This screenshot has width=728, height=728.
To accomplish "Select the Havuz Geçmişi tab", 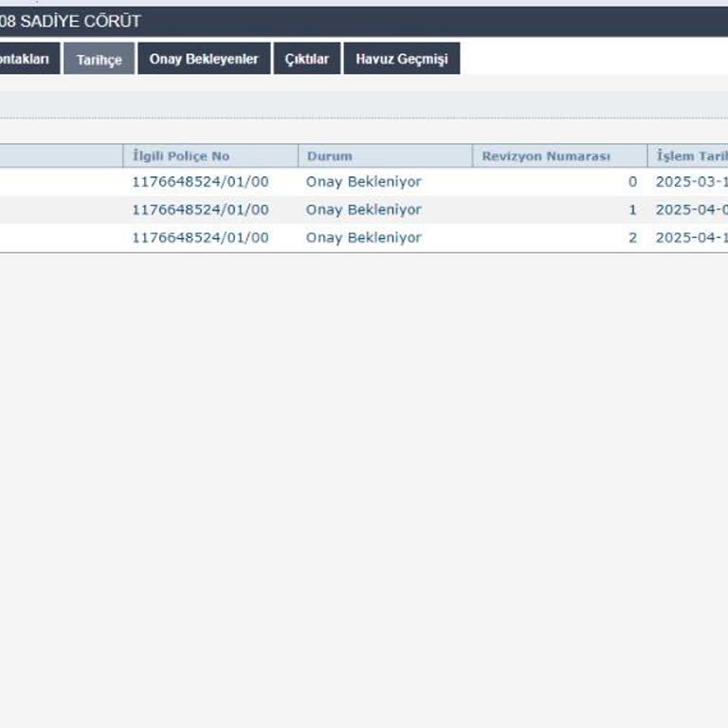I will coord(401,59).
